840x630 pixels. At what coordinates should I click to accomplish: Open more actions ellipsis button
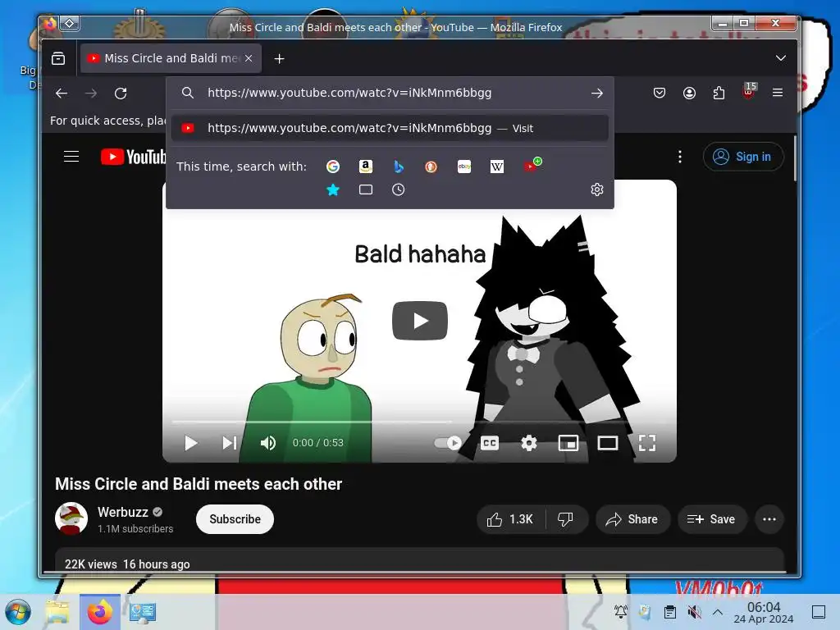coord(769,519)
